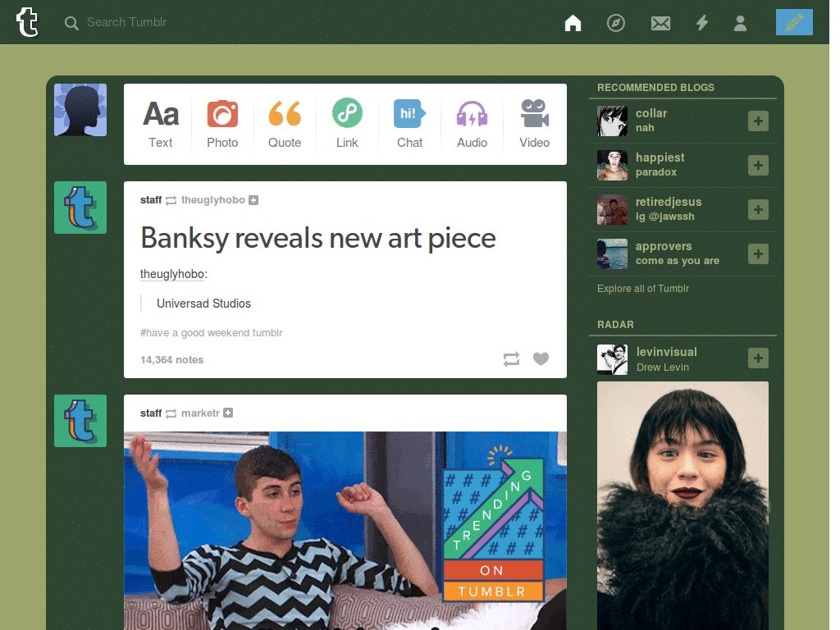The image size is (840, 630).
Task: Open the Explore compass icon
Action: (x=615, y=23)
